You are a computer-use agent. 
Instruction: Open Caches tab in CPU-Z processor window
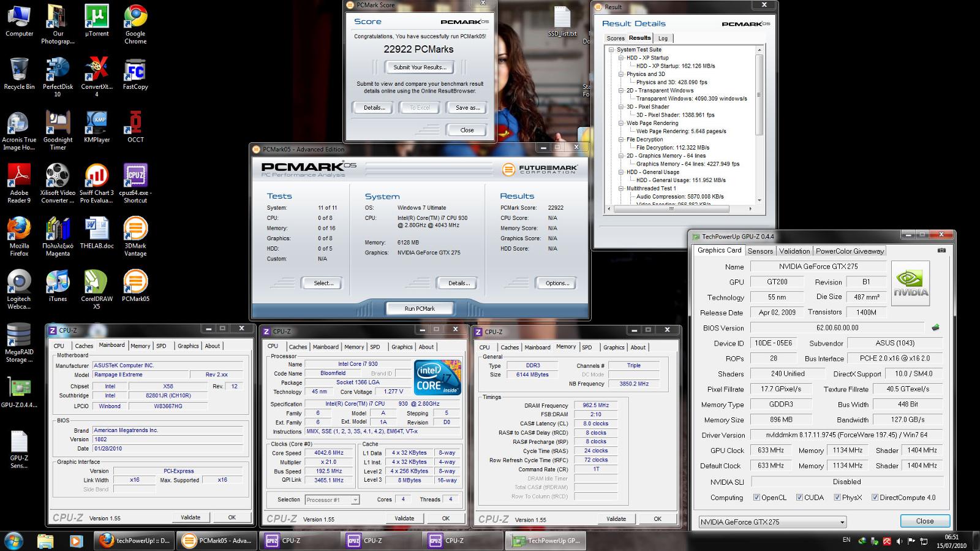pos(298,347)
